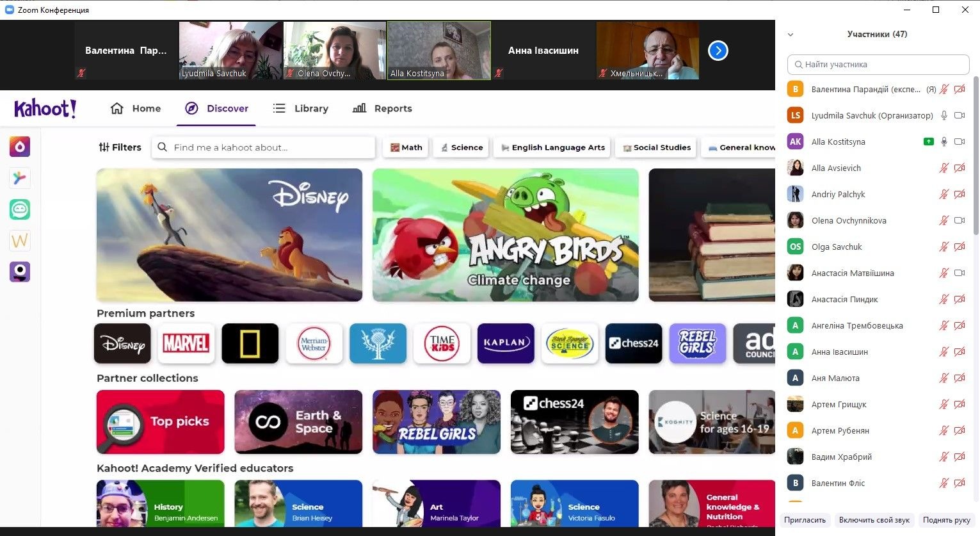Open the Disney premium partner icon
The height and width of the screenshot is (536, 980).
(x=122, y=344)
